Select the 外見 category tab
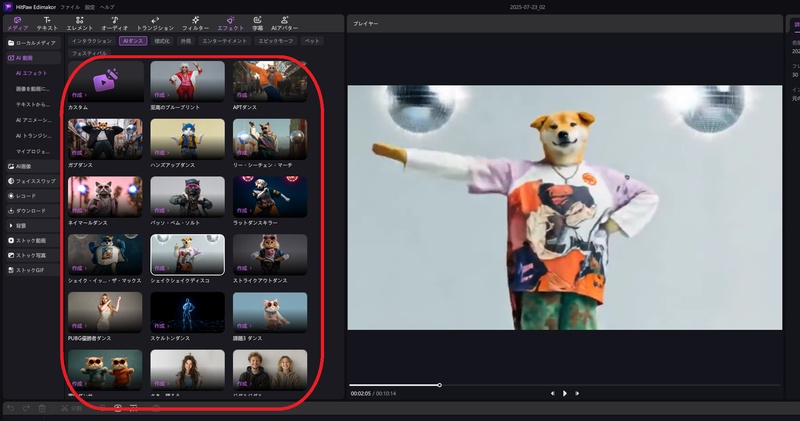Viewport: 800px width, 421px height. pos(186,41)
